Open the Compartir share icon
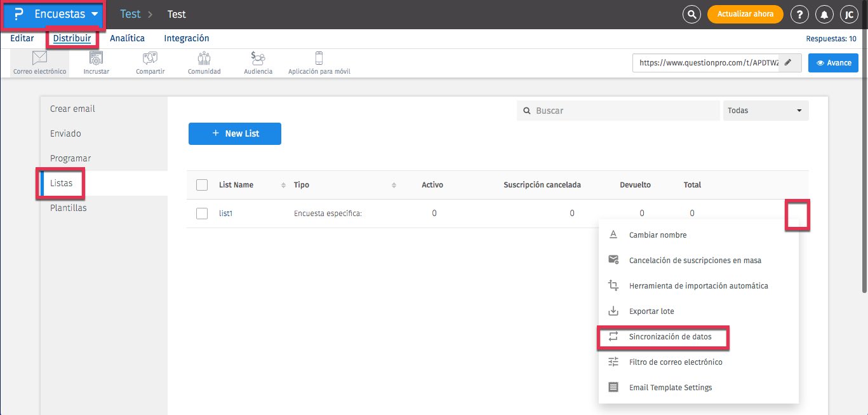The width and height of the screenshot is (868, 415). 150,59
